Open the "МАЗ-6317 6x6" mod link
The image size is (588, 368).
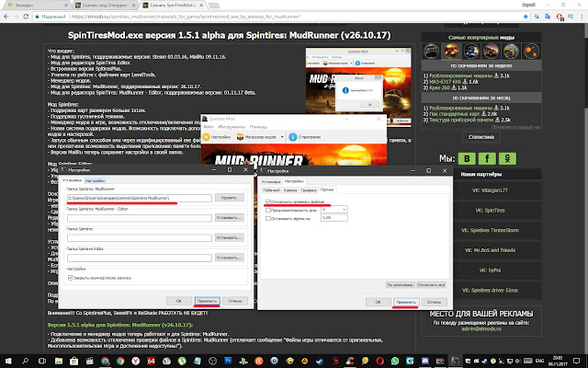click(445, 82)
